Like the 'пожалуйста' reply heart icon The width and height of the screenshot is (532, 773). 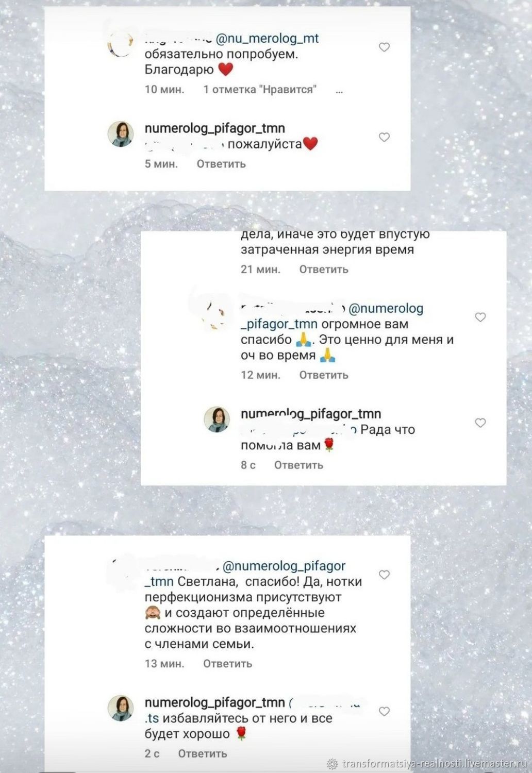(x=384, y=138)
